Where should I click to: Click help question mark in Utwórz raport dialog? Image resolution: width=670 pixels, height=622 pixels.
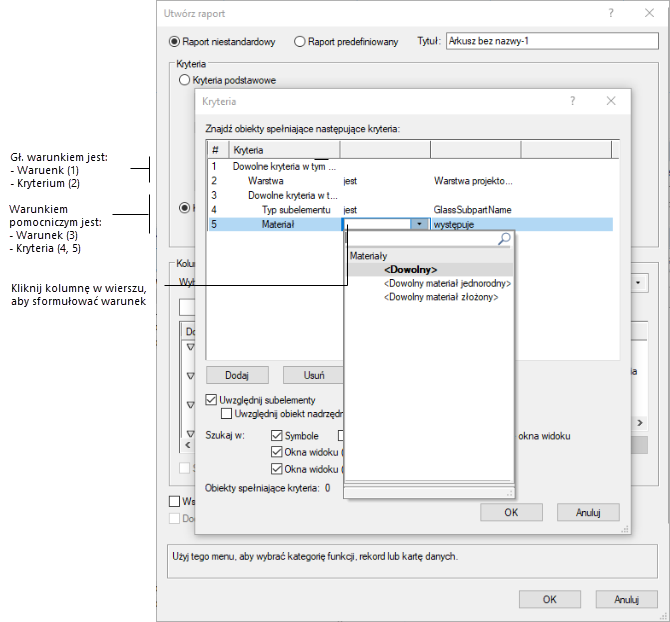[610, 12]
